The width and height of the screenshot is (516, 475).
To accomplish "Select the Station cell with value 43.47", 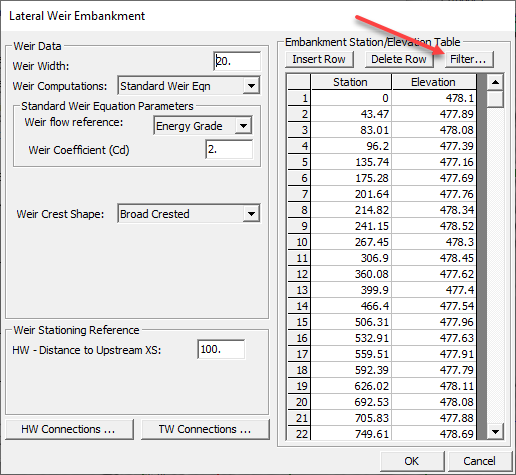I will click(351, 114).
